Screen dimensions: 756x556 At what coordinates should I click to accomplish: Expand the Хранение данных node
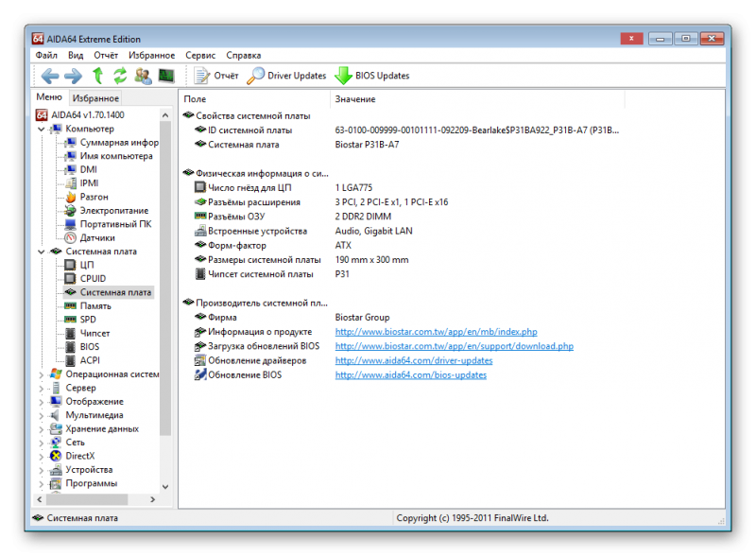(x=42, y=429)
